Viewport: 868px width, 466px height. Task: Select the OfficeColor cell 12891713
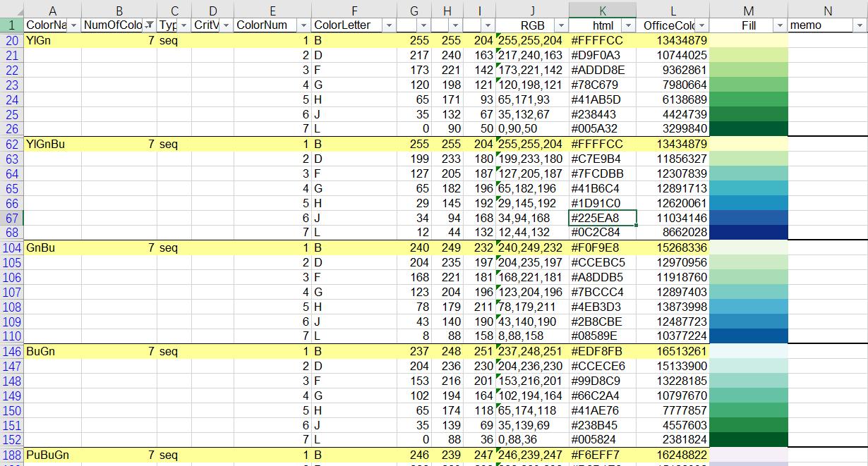tap(673, 188)
